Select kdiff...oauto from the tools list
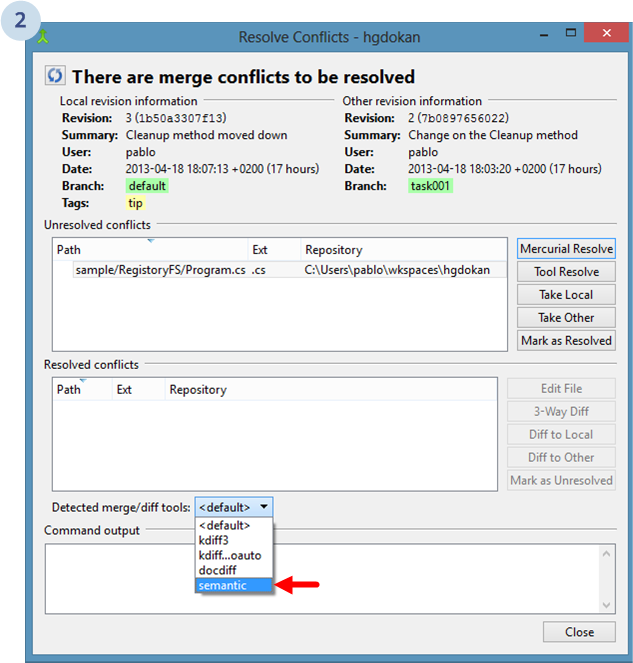The height and width of the screenshot is (663, 633). click(233, 555)
